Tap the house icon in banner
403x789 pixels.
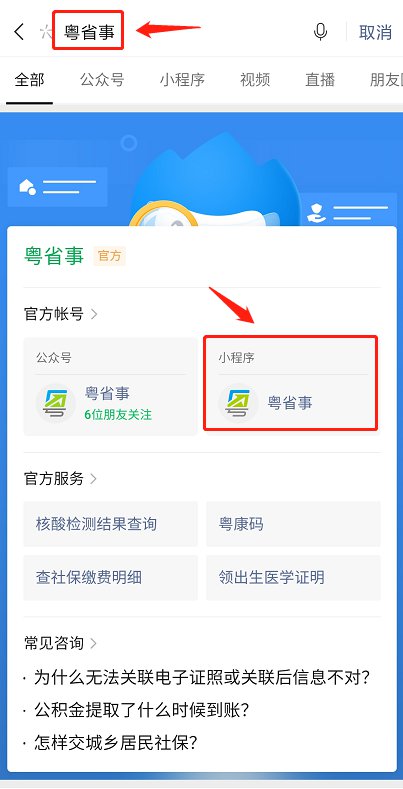coord(27,187)
